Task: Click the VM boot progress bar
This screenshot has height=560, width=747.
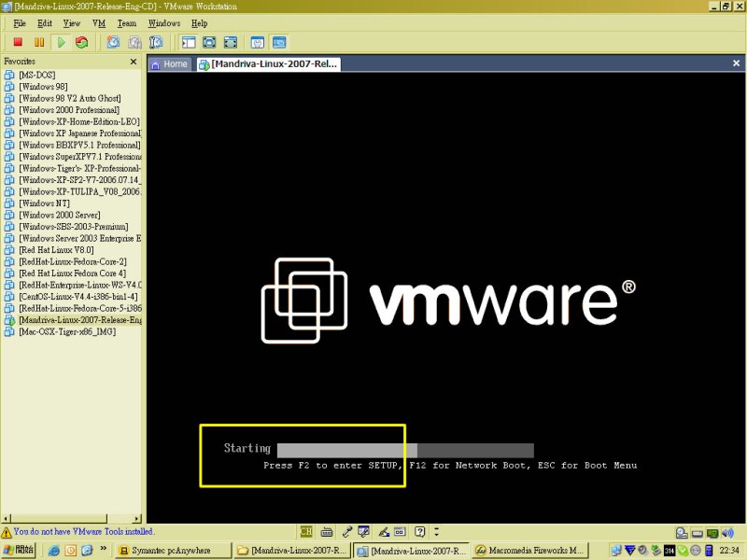Action: pos(405,451)
